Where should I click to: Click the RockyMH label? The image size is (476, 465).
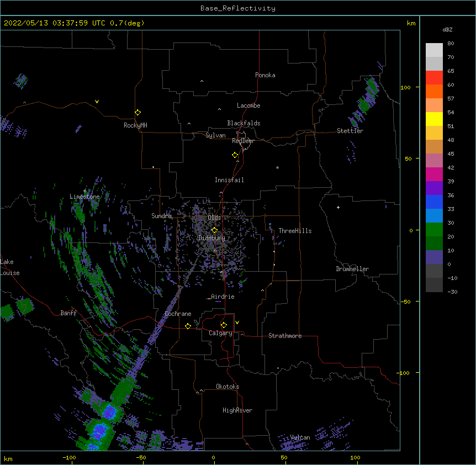(x=135, y=125)
